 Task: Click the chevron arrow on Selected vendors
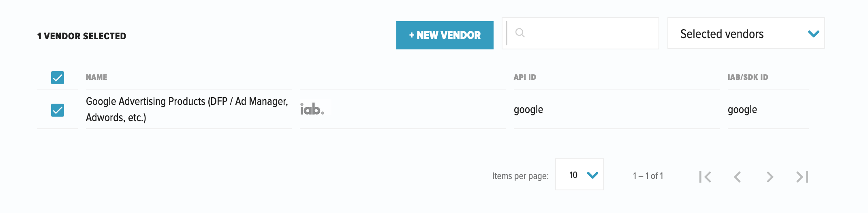pos(813,34)
